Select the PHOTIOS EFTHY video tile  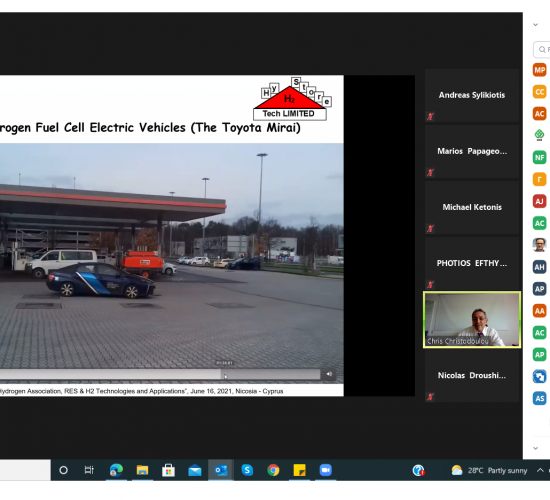[472, 264]
